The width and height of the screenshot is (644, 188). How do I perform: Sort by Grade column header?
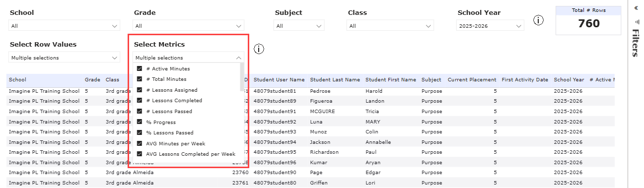point(92,79)
